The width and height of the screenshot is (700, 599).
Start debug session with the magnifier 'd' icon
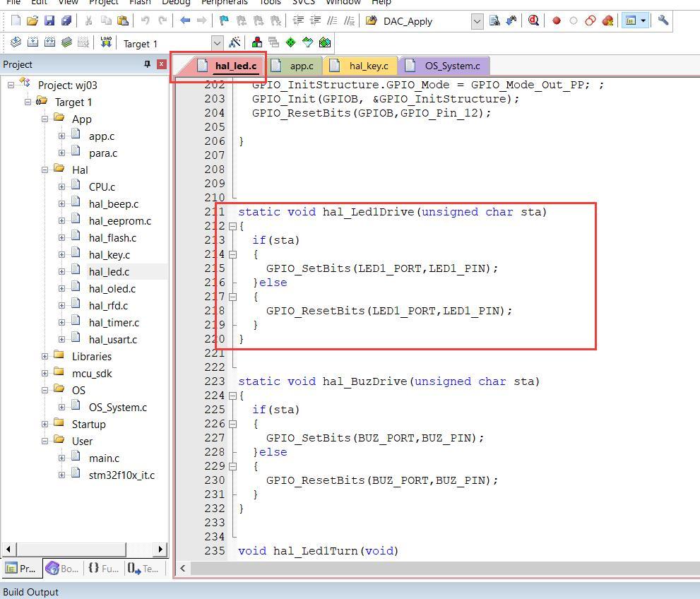click(x=533, y=21)
